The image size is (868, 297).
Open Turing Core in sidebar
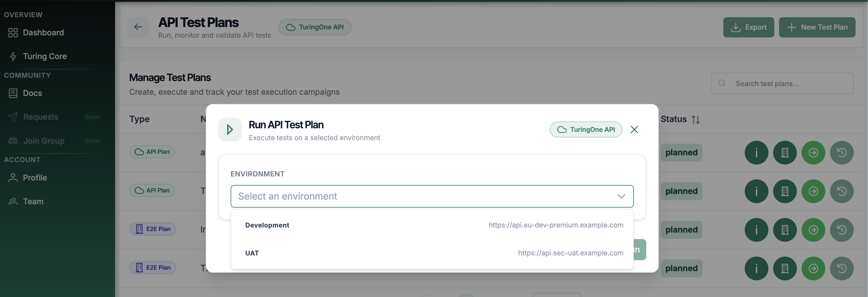coord(44,56)
